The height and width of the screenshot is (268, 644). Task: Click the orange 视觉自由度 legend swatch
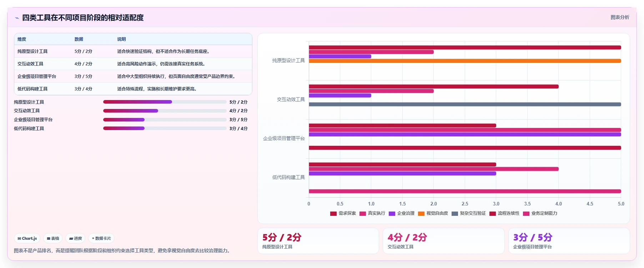click(x=421, y=214)
